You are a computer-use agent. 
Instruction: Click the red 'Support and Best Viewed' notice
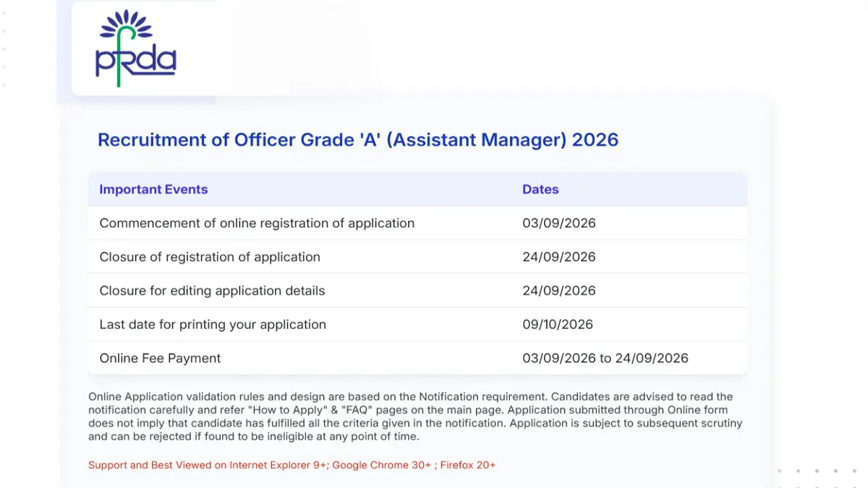click(x=292, y=466)
